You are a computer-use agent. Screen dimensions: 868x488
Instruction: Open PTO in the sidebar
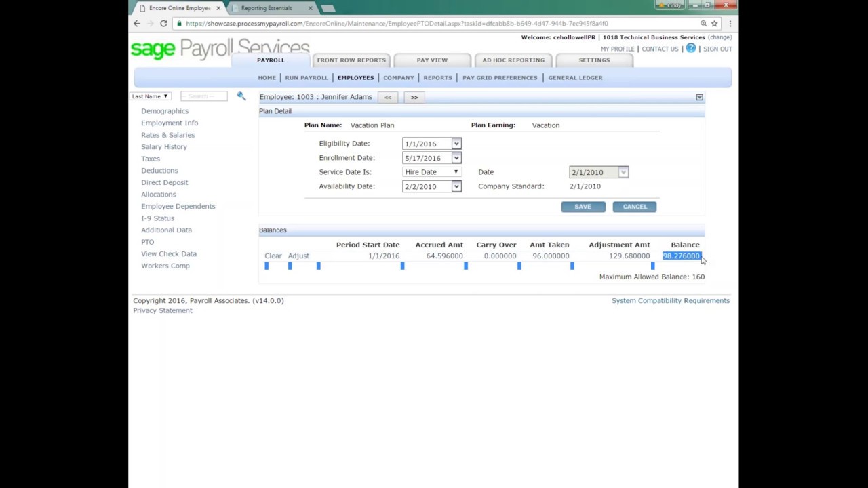tap(147, 242)
